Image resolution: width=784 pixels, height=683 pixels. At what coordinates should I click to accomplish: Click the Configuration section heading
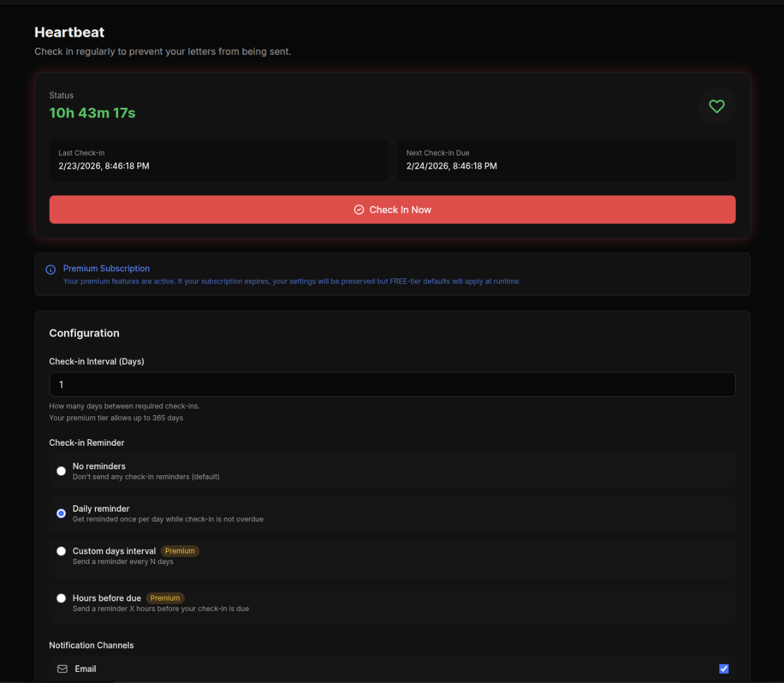84,333
